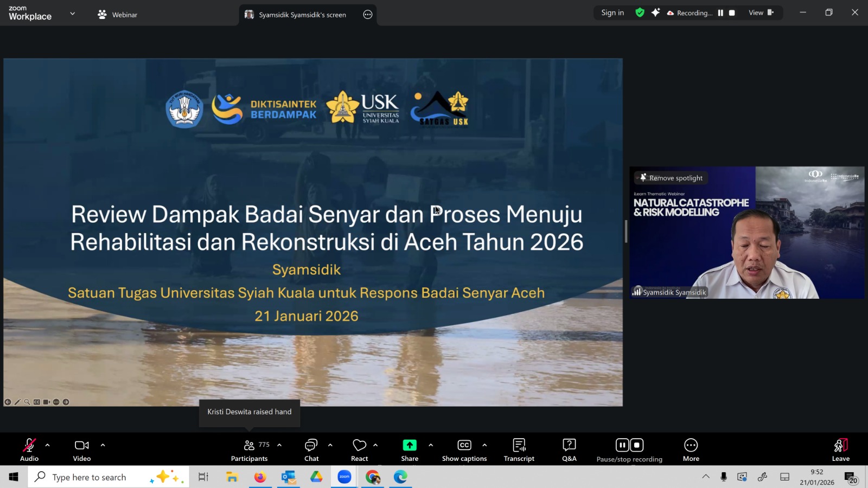Screen dimensions: 868x488
Task: Switch to the Webinar tab
Action: tap(118, 15)
